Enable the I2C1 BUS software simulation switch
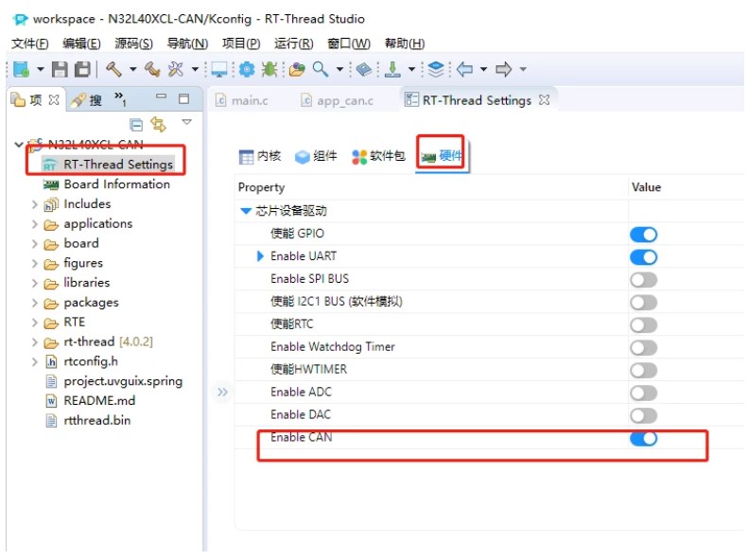The image size is (747, 560). [x=643, y=302]
